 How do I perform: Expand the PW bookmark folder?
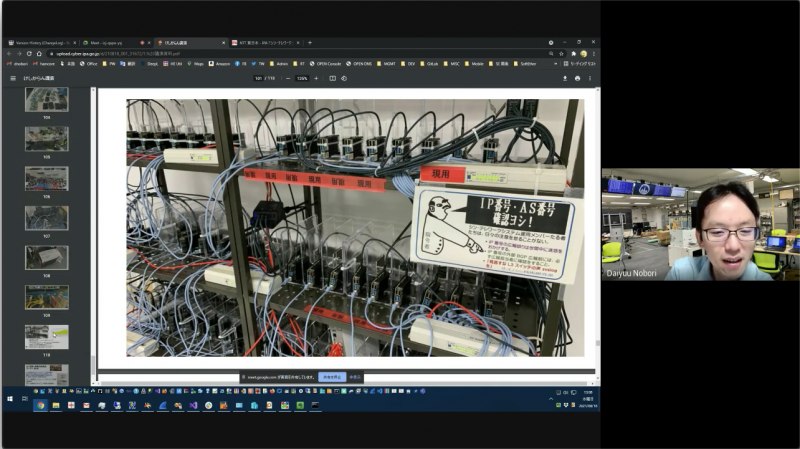109,64
